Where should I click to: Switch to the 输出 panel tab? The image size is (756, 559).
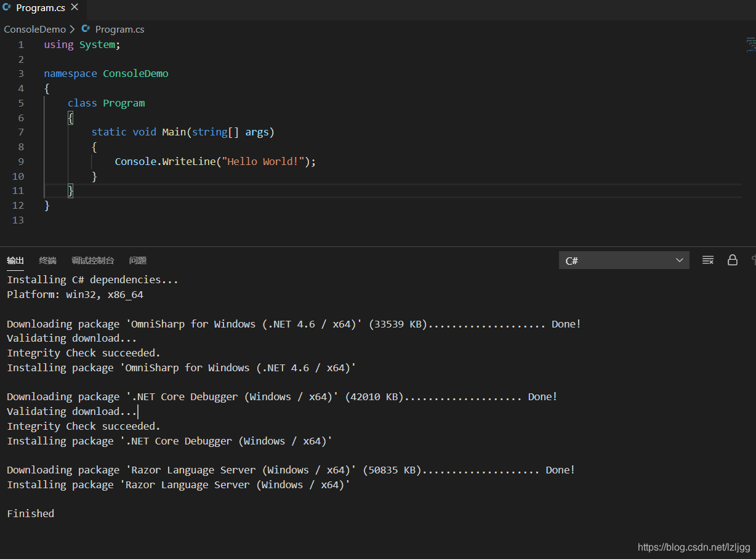coord(15,260)
